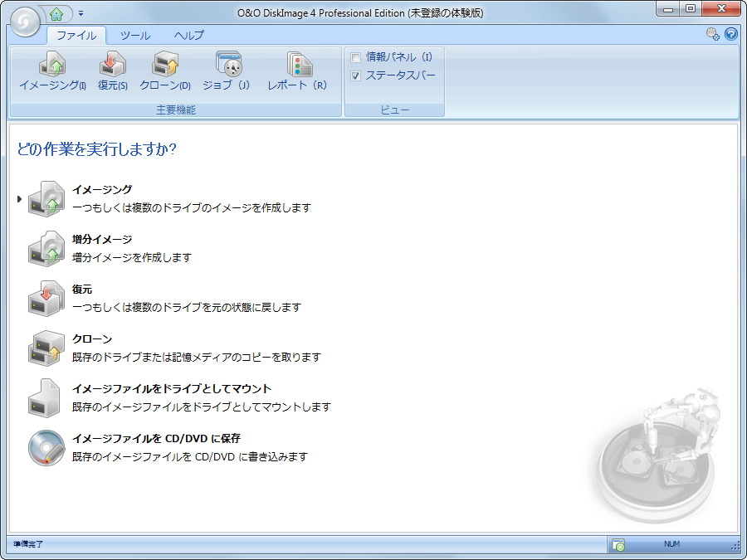Image resolution: width=747 pixels, height=560 pixels.
Task: Click the NUM indicator in status bar
Action: pyautogui.click(x=671, y=543)
